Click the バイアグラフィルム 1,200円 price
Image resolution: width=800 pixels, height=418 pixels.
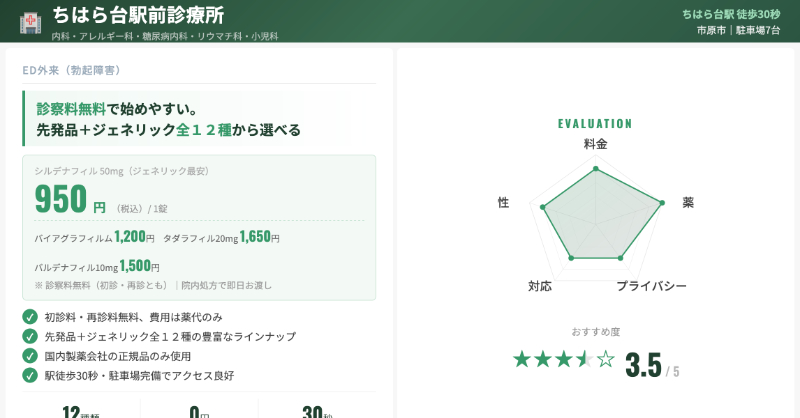coord(134,237)
